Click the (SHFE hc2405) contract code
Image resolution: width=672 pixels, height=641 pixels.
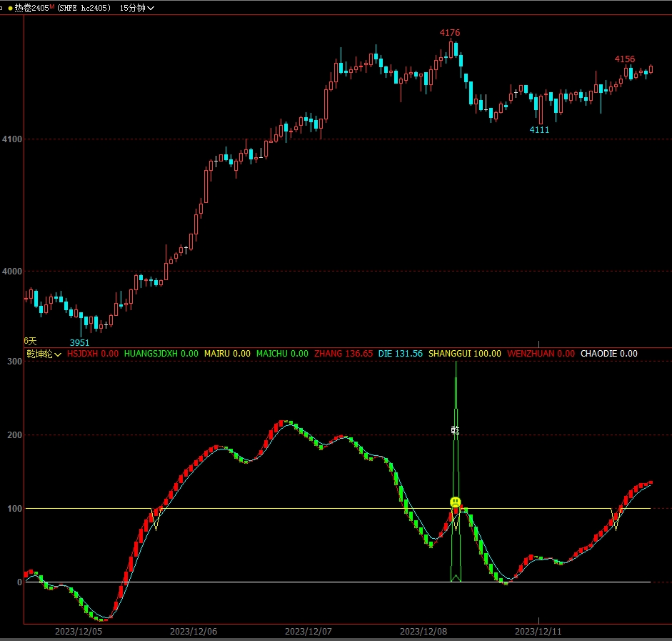pyautogui.click(x=84, y=8)
